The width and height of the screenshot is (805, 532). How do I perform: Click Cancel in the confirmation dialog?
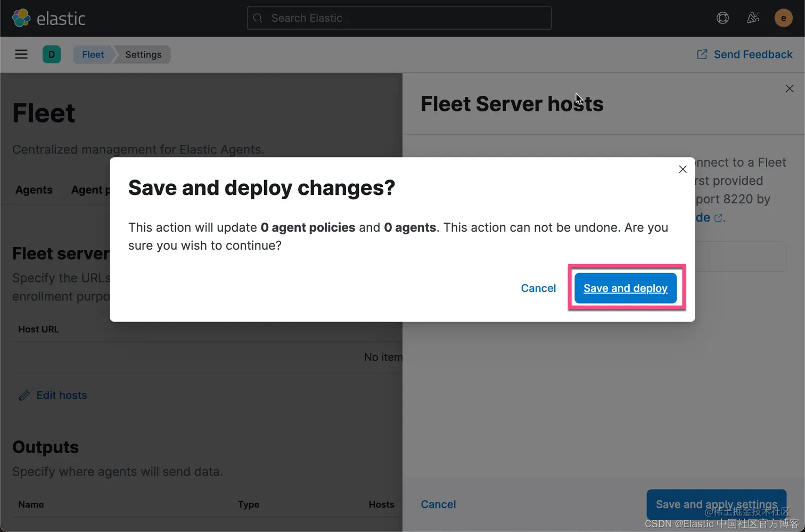pos(538,288)
